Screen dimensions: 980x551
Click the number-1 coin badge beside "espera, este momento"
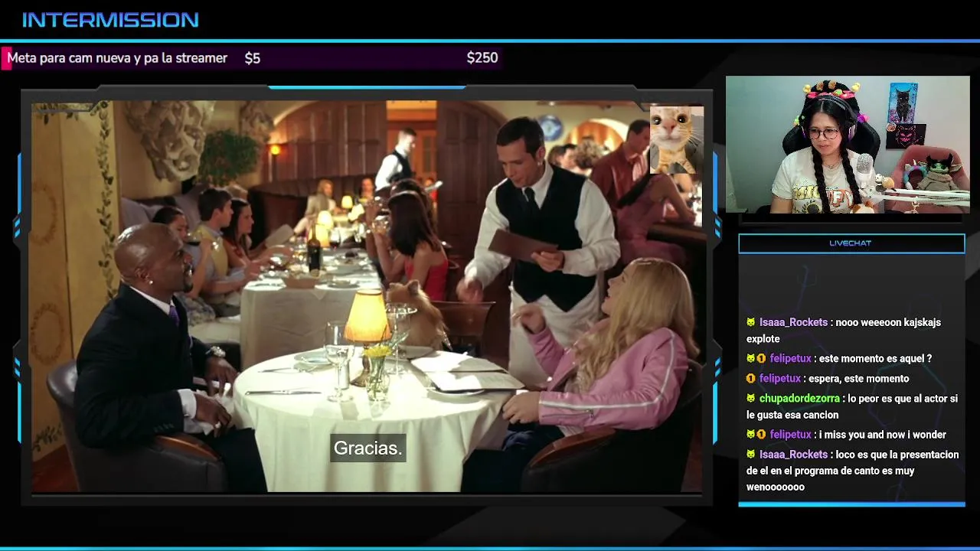tap(751, 378)
